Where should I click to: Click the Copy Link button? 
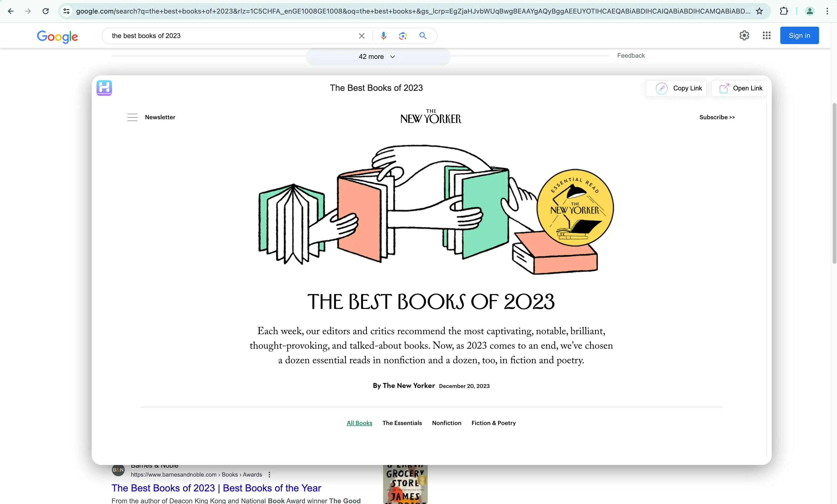coord(676,88)
